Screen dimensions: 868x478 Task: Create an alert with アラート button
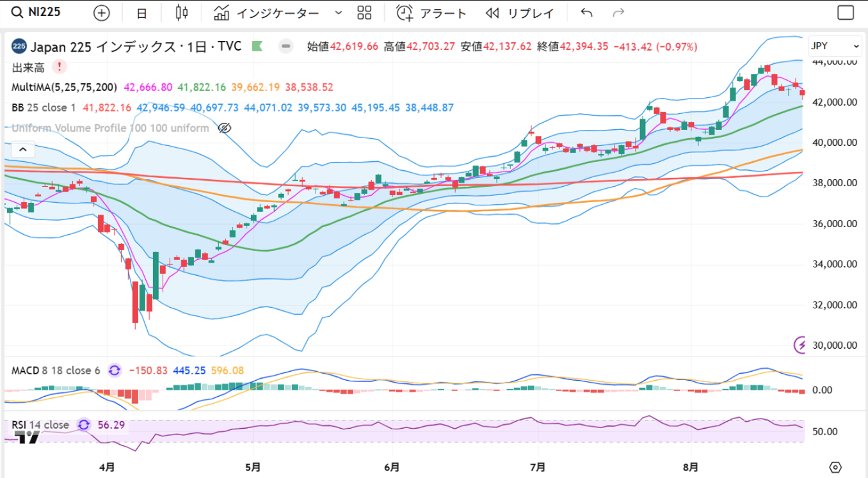coord(432,13)
